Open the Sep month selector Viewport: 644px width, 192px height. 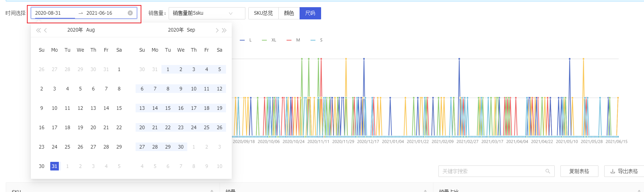191,30
